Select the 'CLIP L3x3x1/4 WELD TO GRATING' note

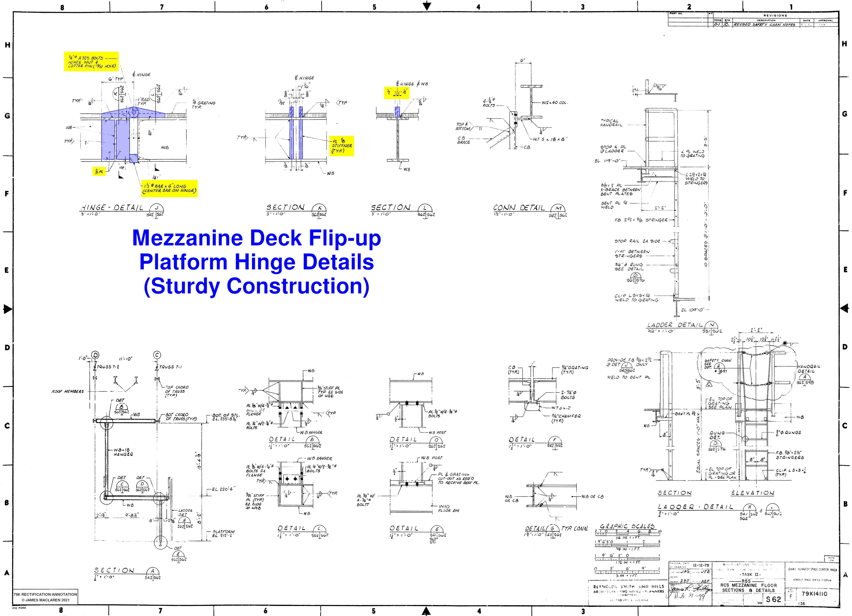(x=636, y=298)
